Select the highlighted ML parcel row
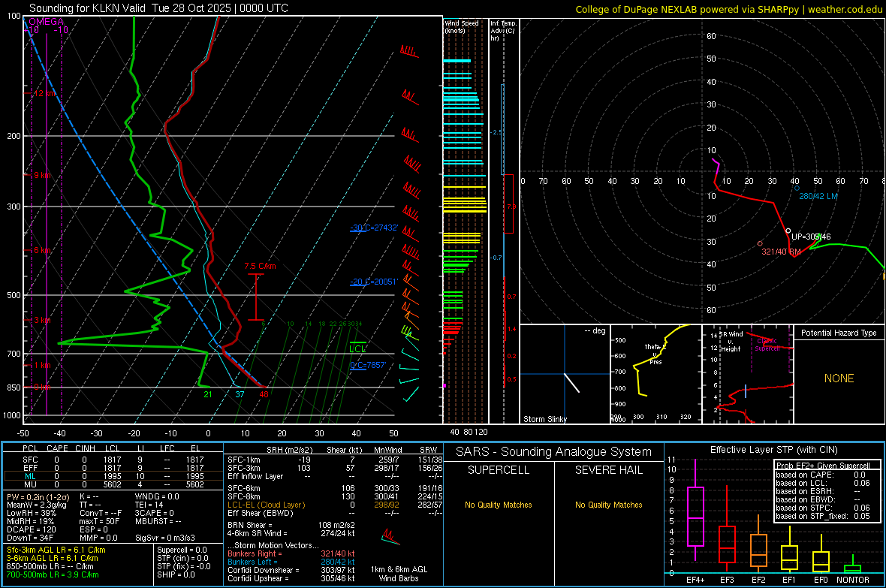 click(113, 476)
